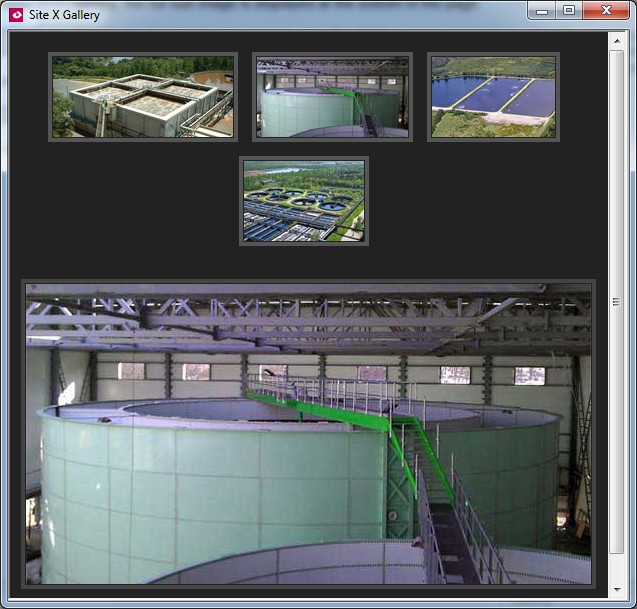The image size is (637, 609).
Task: Click the scrollbar up arrow
Action: [617, 41]
